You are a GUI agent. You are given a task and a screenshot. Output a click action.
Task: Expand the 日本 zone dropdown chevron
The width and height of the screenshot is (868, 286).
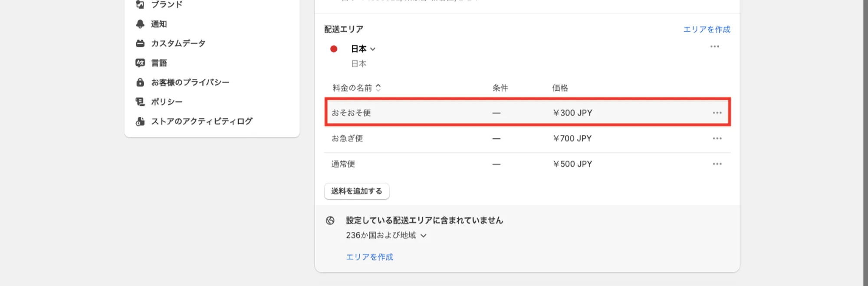click(x=373, y=49)
